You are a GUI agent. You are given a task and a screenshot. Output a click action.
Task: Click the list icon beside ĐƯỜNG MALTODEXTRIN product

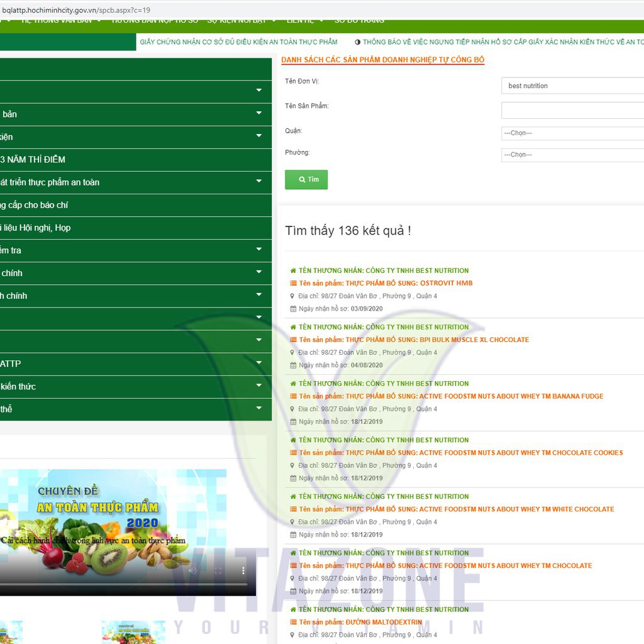[x=293, y=622]
